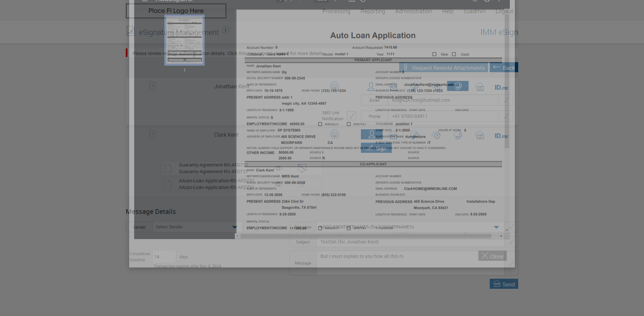
Task: Choose ID.me verification for Clark Kent
Action: click(x=501, y=136)
